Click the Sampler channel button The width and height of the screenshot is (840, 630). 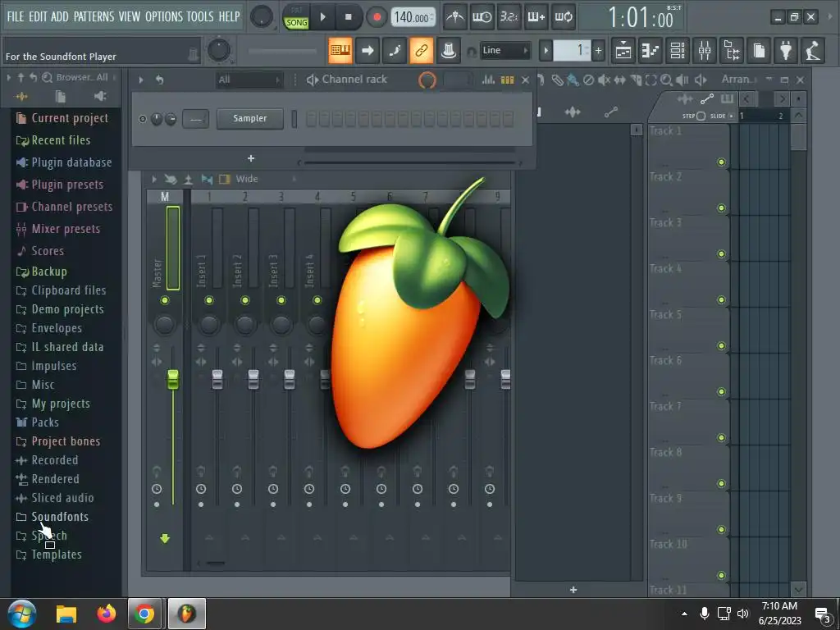tap(249, 118)
